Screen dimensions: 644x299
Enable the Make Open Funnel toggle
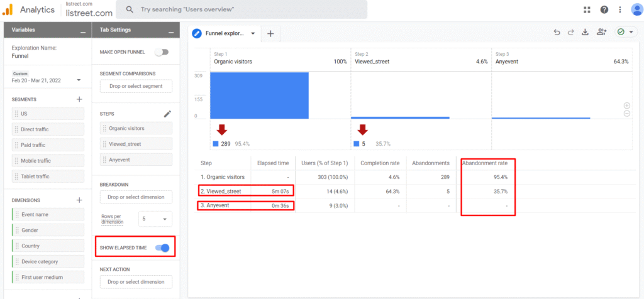pyautogui.click(x=162, y=52)
